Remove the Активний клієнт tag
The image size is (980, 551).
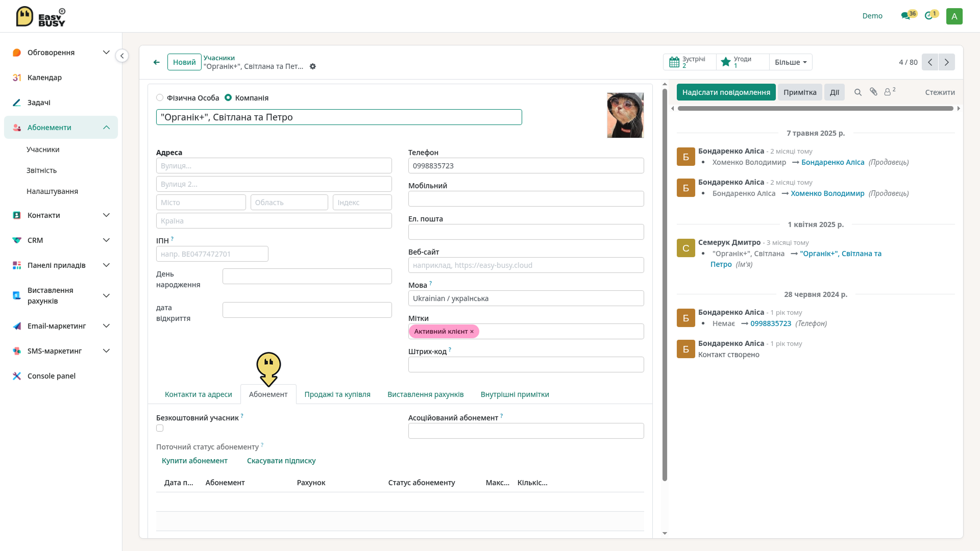[x=472, y=332]
